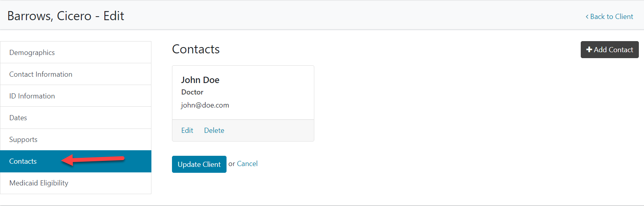Open the Demographics section
The height and width of the screenshot is (206, 644).
(32, 53)
